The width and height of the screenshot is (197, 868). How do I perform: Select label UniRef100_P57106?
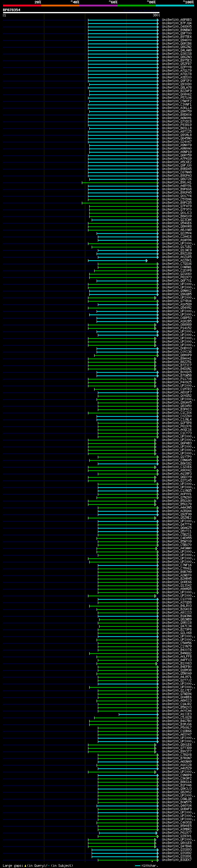point(176,98)
